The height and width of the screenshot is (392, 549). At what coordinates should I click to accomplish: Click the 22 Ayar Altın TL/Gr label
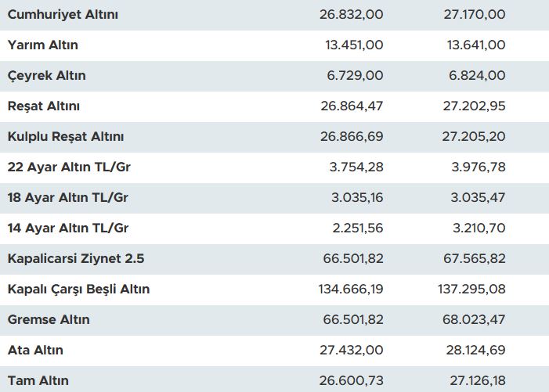tap(67, 167)
